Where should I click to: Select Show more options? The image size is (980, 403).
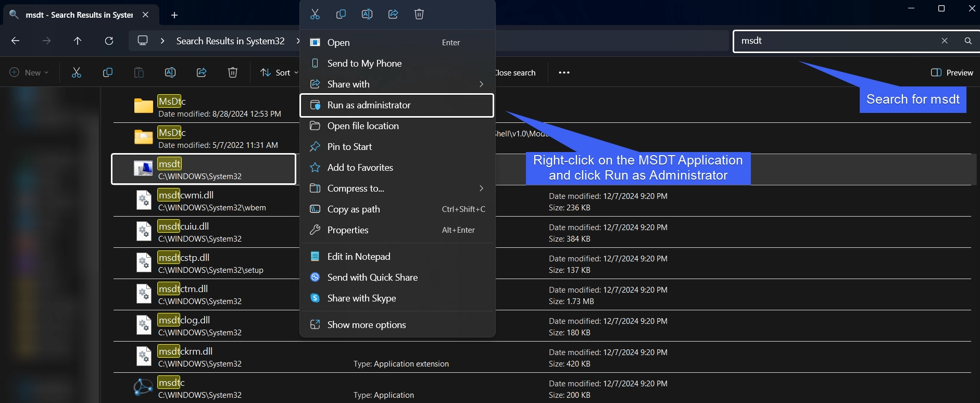[397, 324]
